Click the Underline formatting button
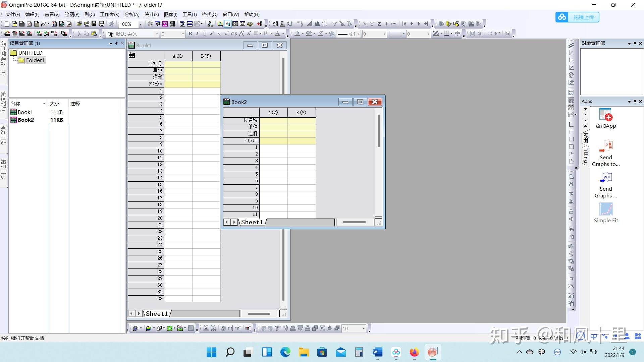 [x=205, y=34]
